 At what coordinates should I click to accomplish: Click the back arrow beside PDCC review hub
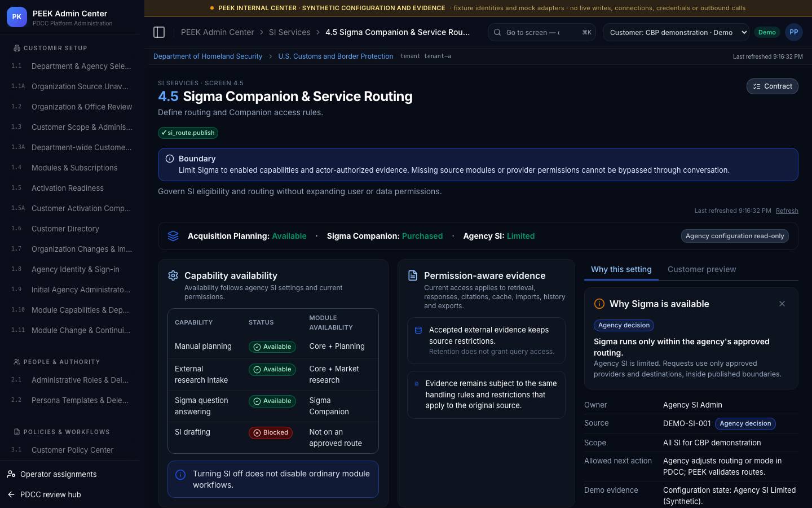[11, 494]
